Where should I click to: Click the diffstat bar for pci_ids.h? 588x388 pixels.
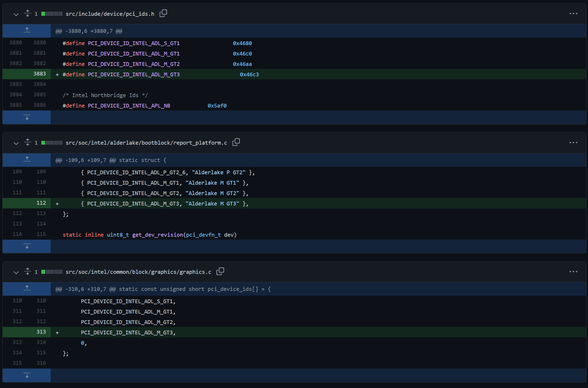pos(52,14)
